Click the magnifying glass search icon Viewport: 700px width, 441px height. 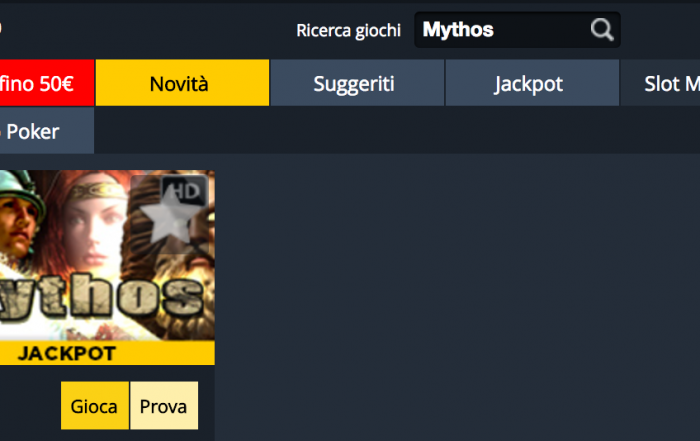click(602, 30)
